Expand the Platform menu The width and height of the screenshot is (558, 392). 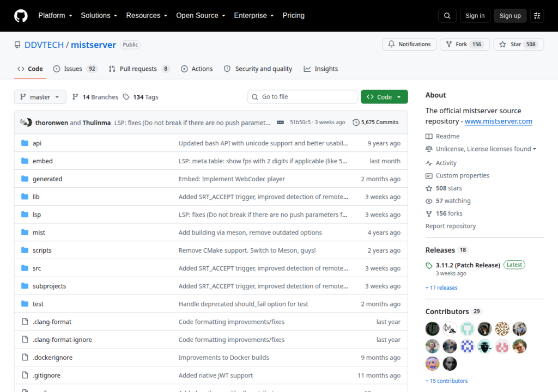(55, 16)
